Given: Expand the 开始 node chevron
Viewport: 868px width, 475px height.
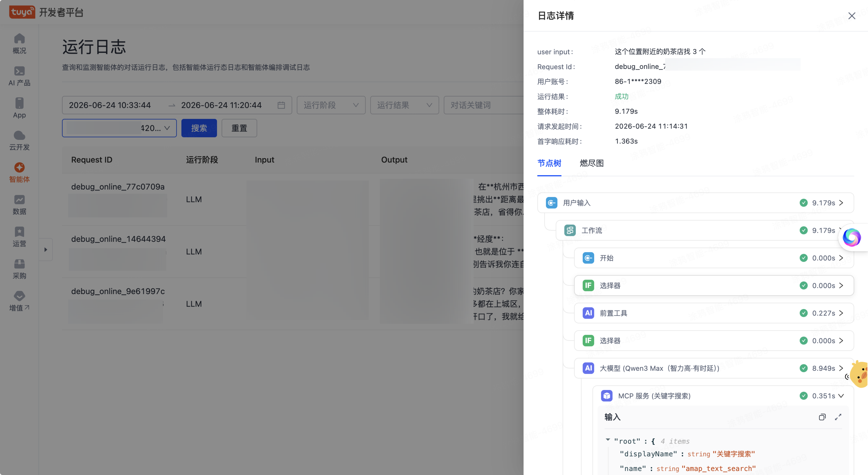Looking at the screenshot, I should pos(841,258).
